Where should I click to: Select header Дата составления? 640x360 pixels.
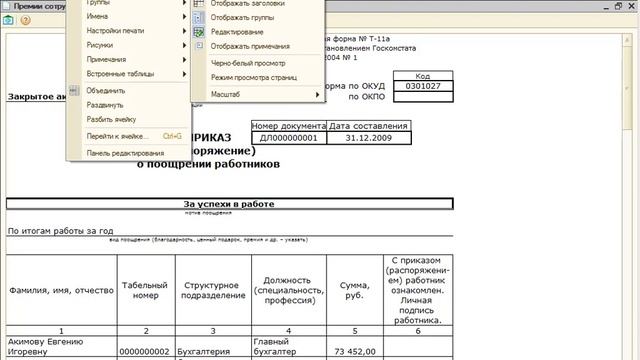coord(368,126)
